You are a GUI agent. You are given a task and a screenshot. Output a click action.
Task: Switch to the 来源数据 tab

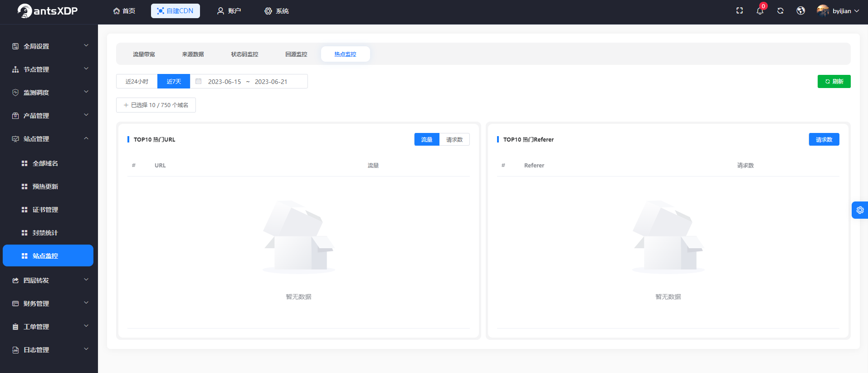[x=193, y=54]
